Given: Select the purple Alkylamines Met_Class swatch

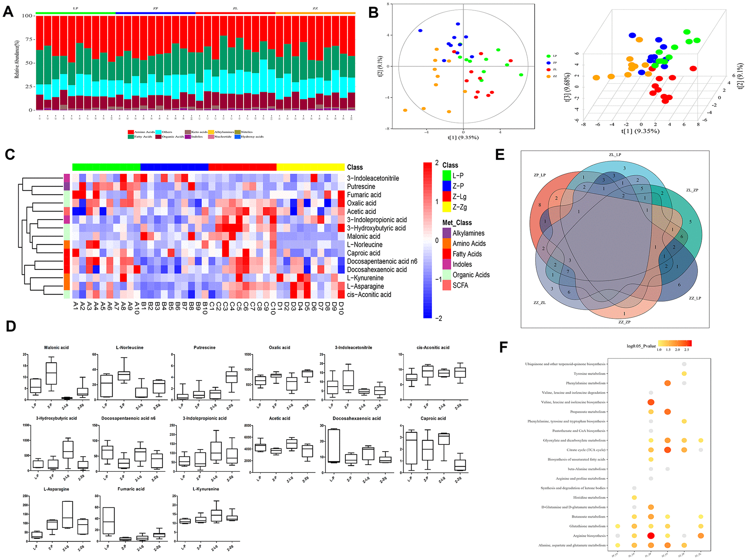Looking at the screenshot, I should [x=446, y=233].
